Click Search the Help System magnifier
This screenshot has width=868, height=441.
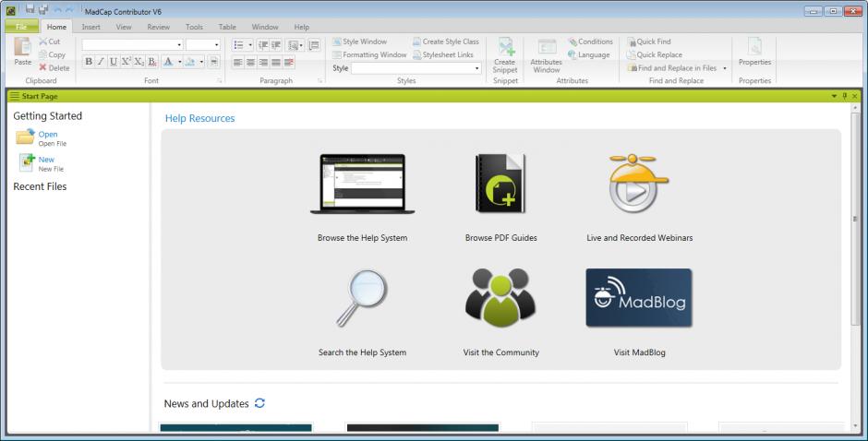click(x=363, y=298)
